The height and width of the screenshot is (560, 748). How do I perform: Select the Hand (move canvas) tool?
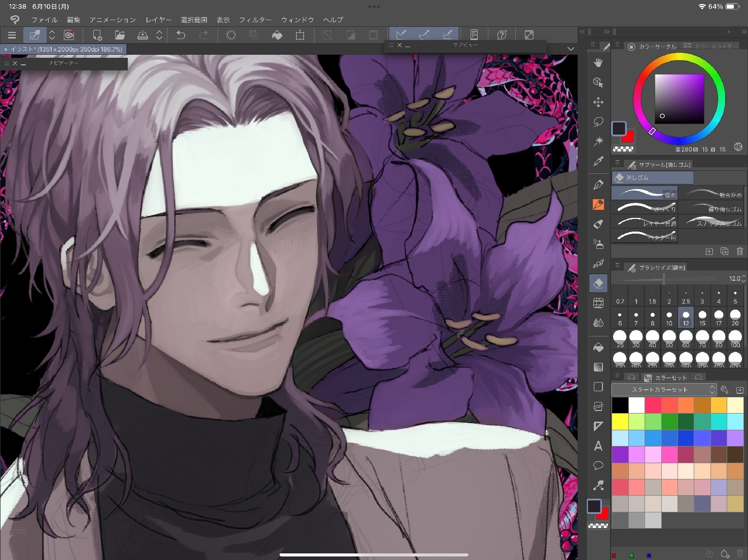598,63
